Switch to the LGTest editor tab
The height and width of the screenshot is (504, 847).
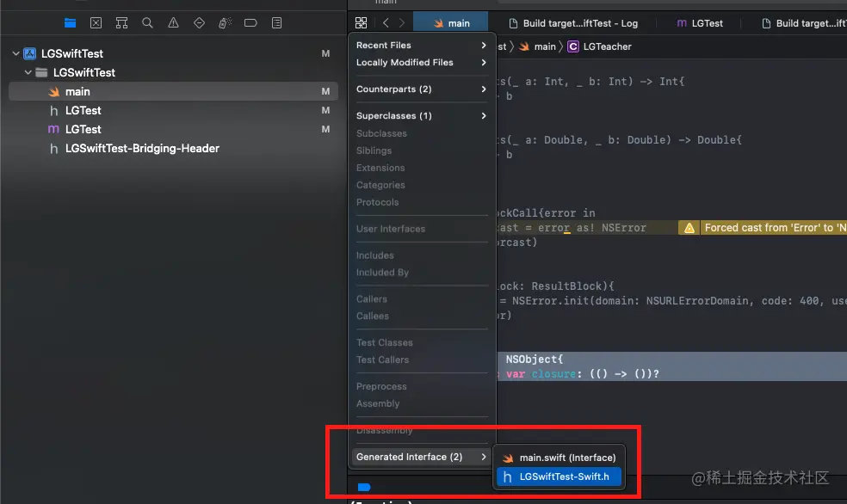tap(700, 23)
